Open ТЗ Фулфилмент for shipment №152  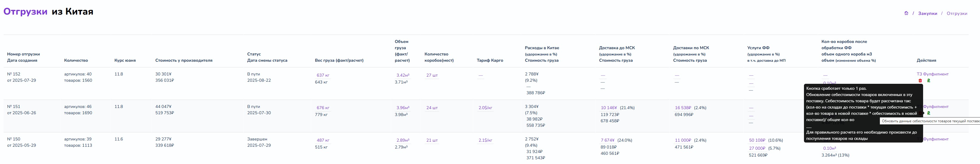coord(932,74)
